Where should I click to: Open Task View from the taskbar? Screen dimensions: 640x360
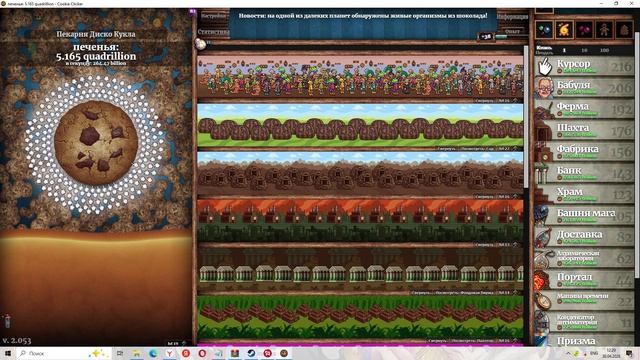click(x=120, y=353)
